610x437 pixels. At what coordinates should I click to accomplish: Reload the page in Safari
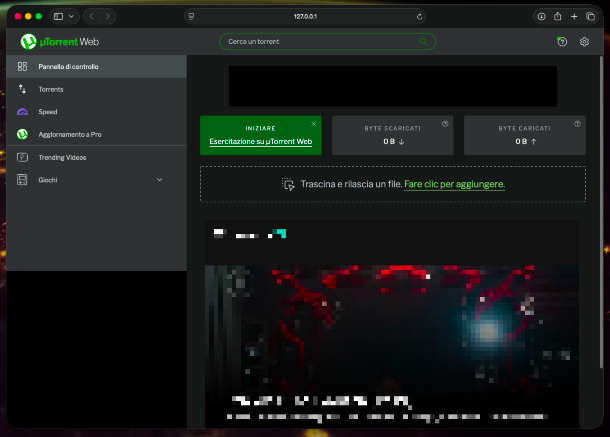point(419,16)
